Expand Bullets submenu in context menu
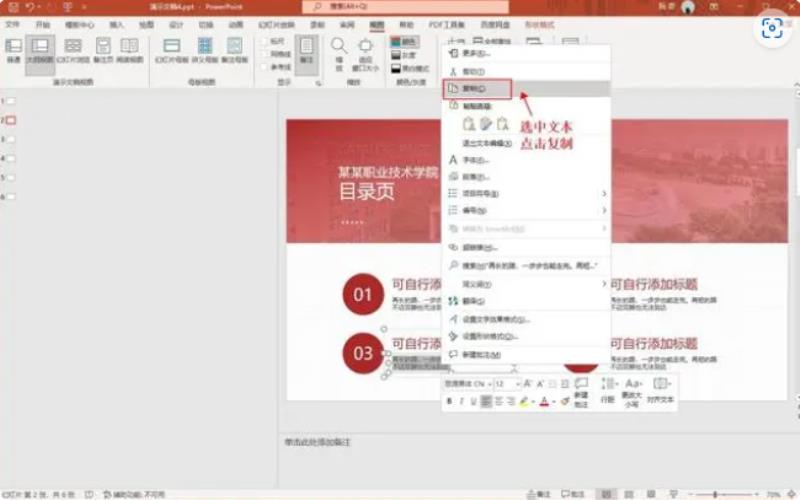Screen dimensions: 800x500 (x=526, y=193)
